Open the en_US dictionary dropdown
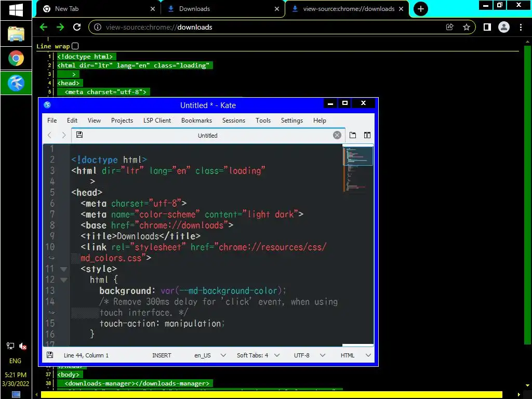 coord(210,355)
